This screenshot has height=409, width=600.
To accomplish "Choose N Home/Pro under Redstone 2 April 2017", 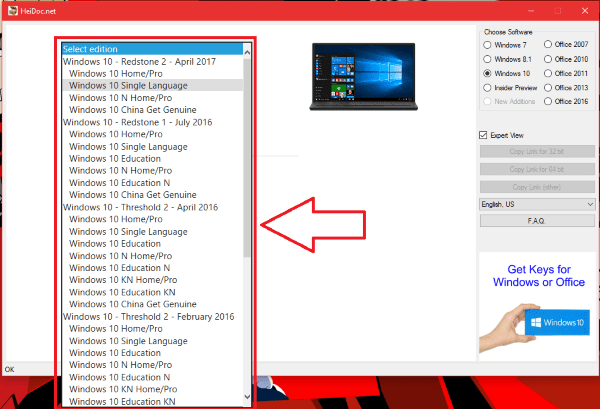I will (x=152, y=98).
